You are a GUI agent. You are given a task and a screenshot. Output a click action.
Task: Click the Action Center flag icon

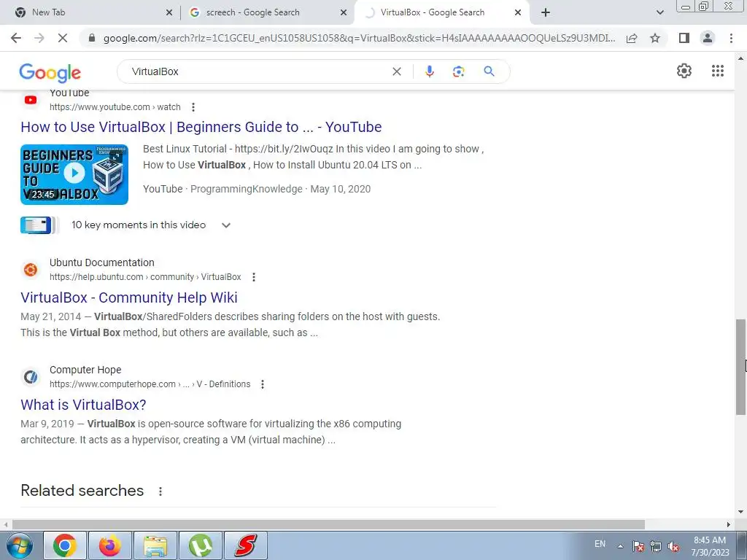[638, 546]
